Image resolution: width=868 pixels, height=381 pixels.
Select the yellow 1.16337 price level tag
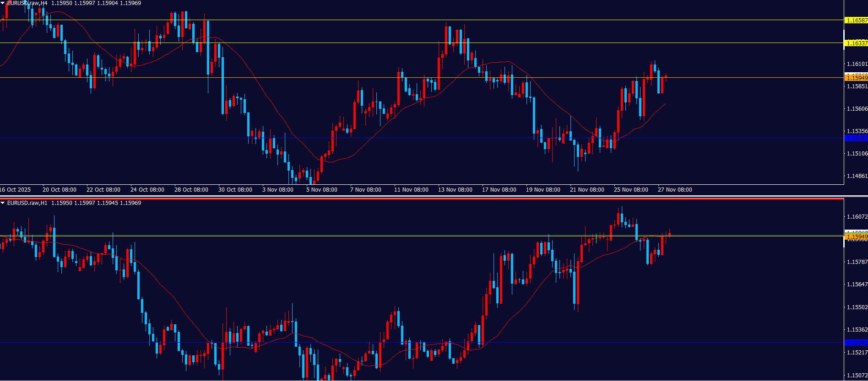coord(856,43)
